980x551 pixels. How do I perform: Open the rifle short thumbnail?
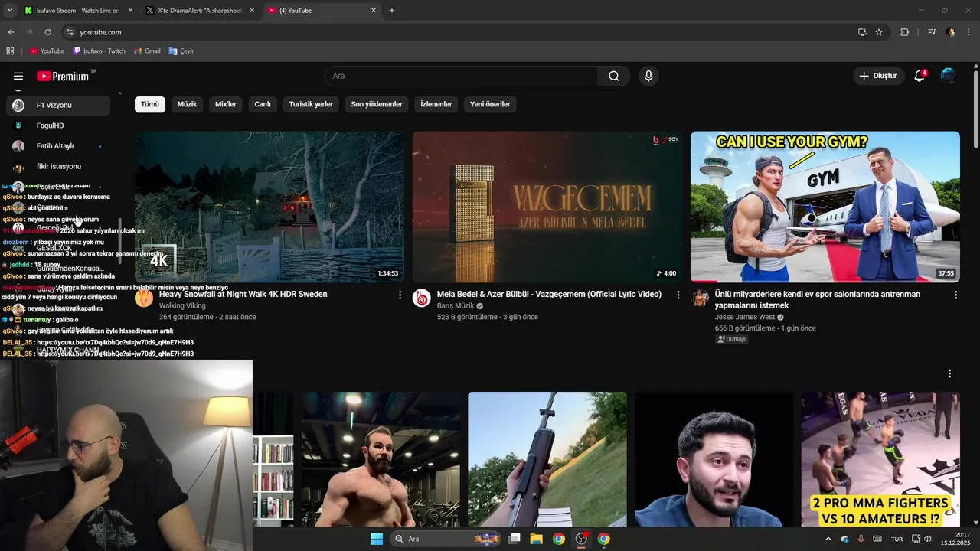click(x=547, y=459)
